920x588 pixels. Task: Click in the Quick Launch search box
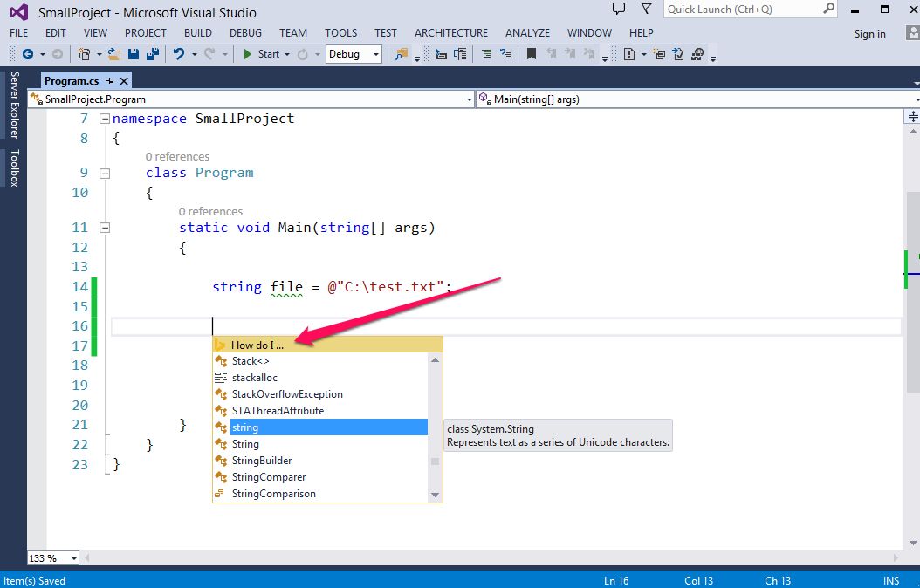click(742, 10)
